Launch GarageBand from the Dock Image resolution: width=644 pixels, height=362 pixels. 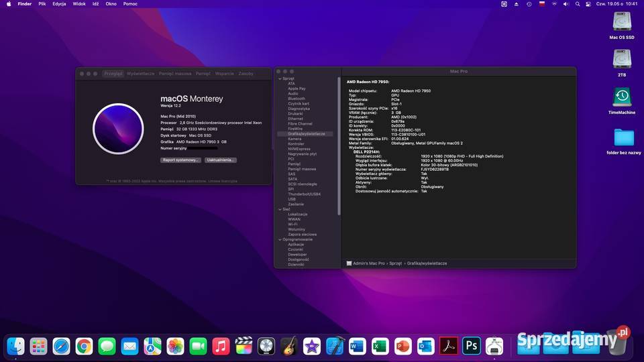point(289,347)
